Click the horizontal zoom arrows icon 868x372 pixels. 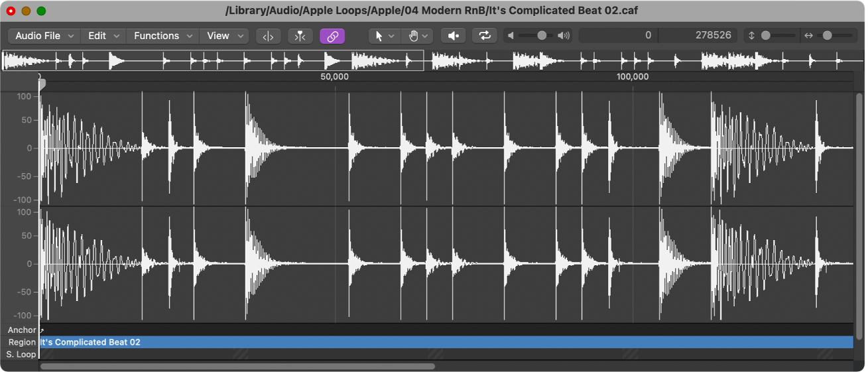point(808,36)
